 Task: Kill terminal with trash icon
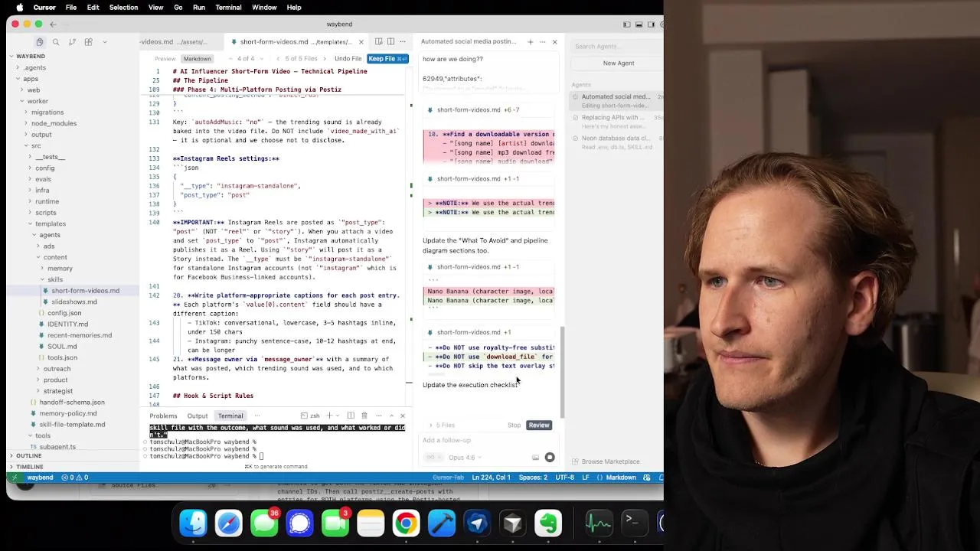(364, 416)
